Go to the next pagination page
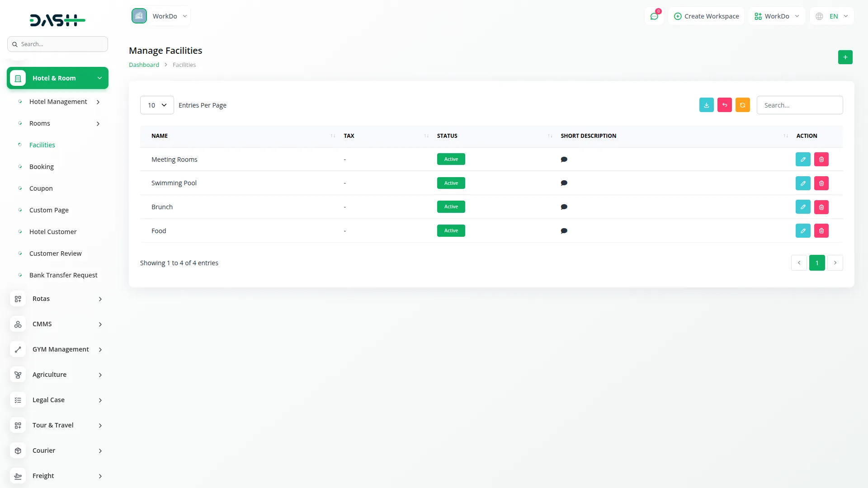Viewport: 868px width, 488px height. 835,263
